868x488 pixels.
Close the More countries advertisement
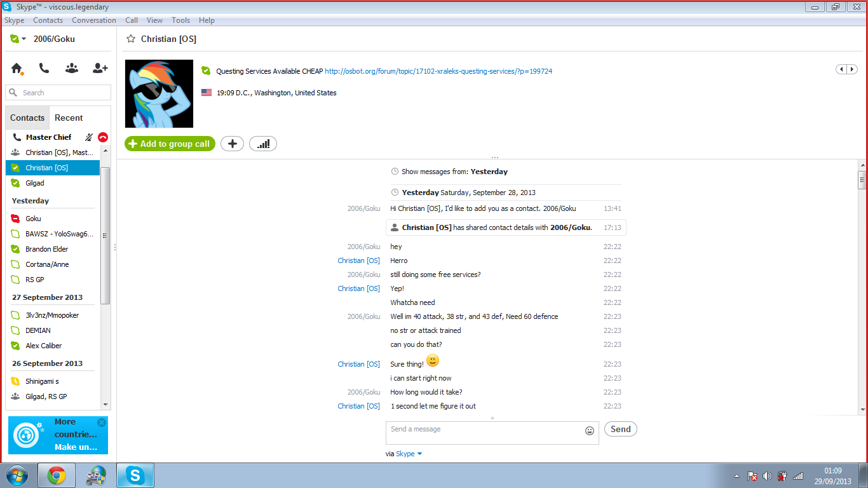point(102,423)
